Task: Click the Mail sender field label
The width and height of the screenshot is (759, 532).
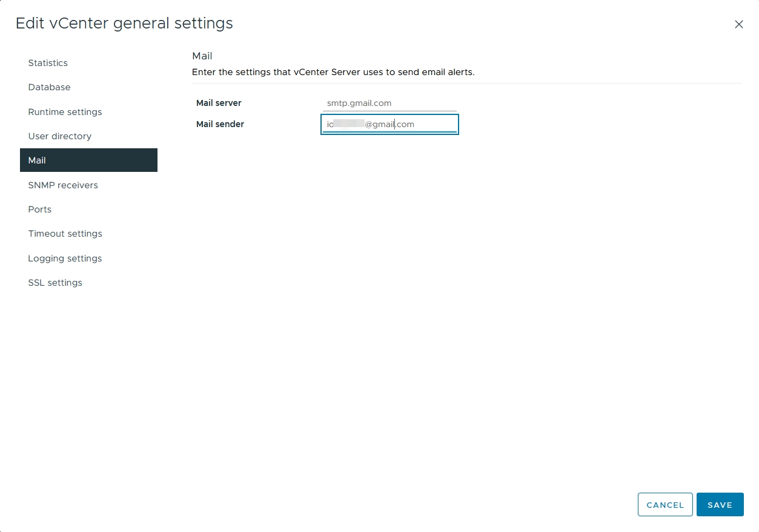Action: tap(220, 124)
